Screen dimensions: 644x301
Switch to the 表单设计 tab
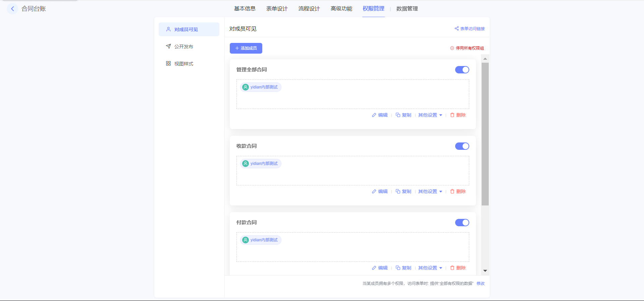[x=277, y=9]
